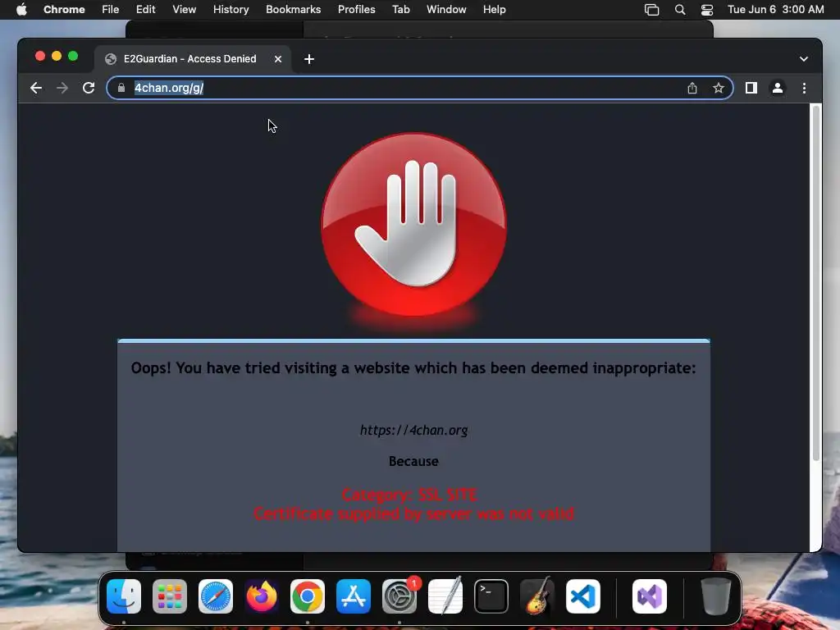This screenshot has width=840, height=630.
Task: Click the word 'Because' on the page
Action: point(413,461)
